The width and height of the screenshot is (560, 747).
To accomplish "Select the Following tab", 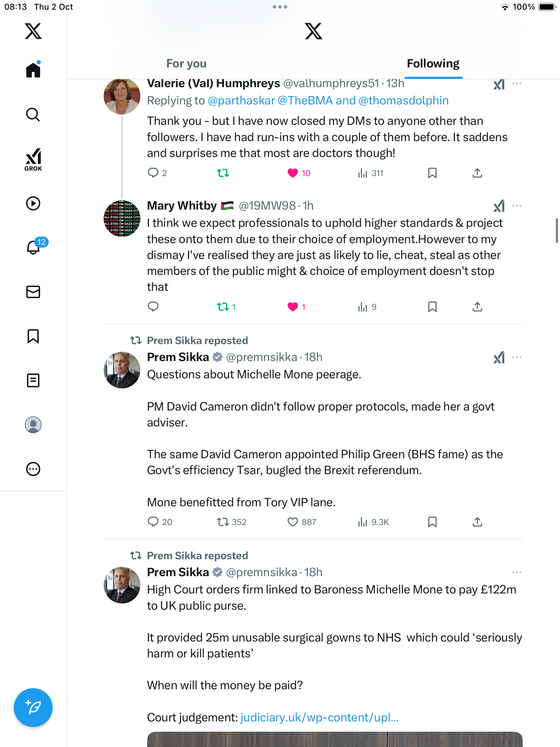I will [x=433, y=64].
